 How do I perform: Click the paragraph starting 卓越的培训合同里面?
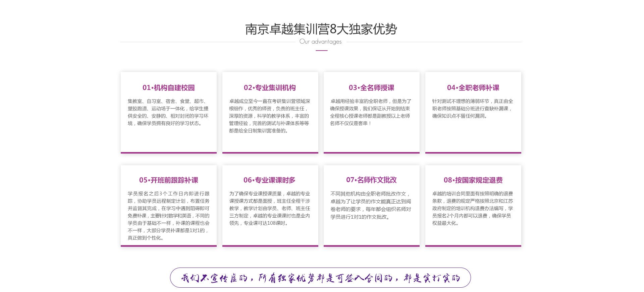click(473, 208)
